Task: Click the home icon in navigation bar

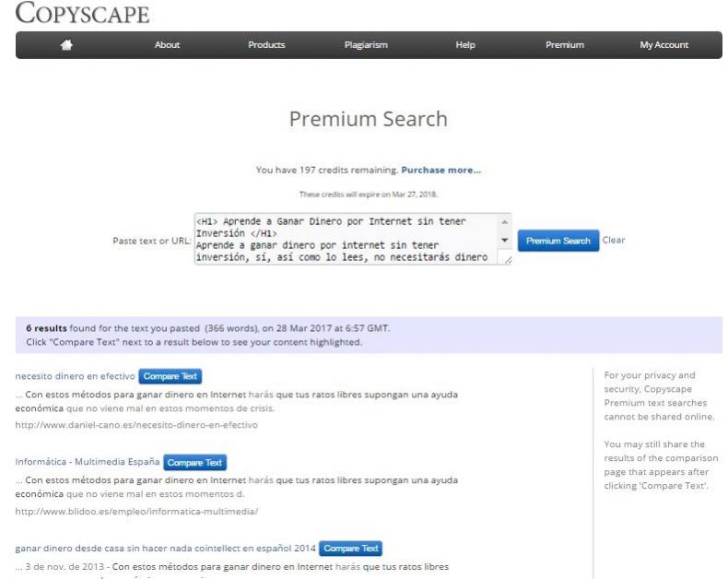Action: pyautogui.click(x=66, y=45)
